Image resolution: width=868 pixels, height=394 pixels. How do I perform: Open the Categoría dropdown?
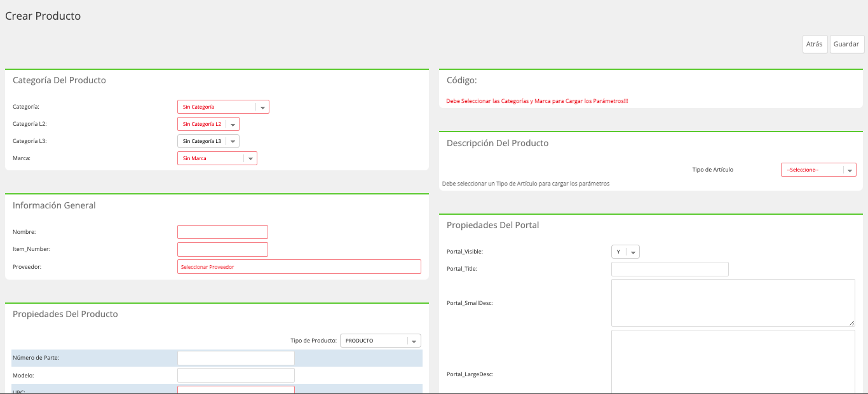(223, 107)
